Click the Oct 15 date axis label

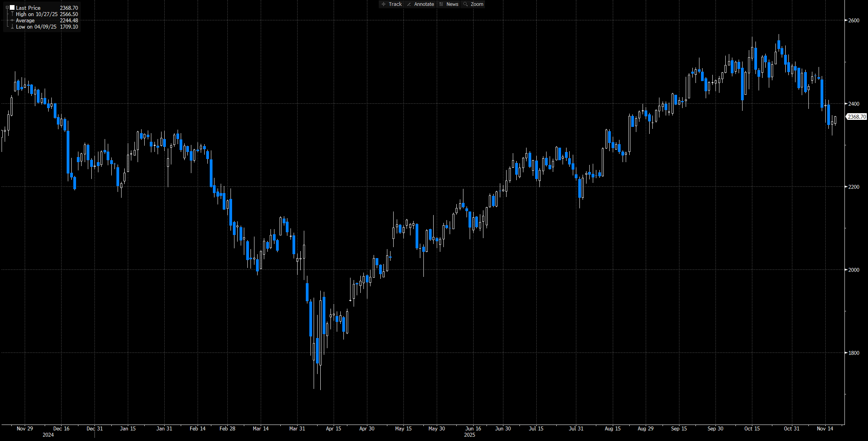pos(752,428)
